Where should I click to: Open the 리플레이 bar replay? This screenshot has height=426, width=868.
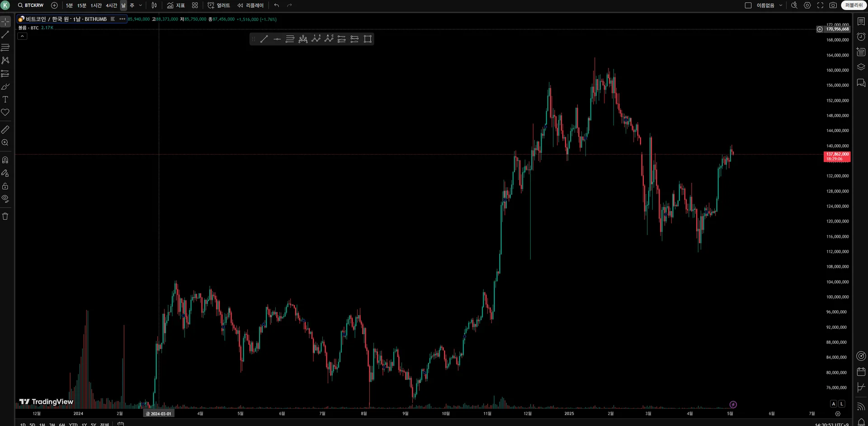(250, 5)
